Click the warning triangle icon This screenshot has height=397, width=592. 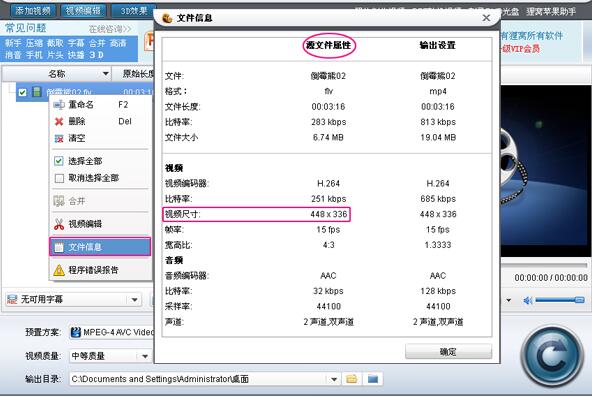point(59,270)
